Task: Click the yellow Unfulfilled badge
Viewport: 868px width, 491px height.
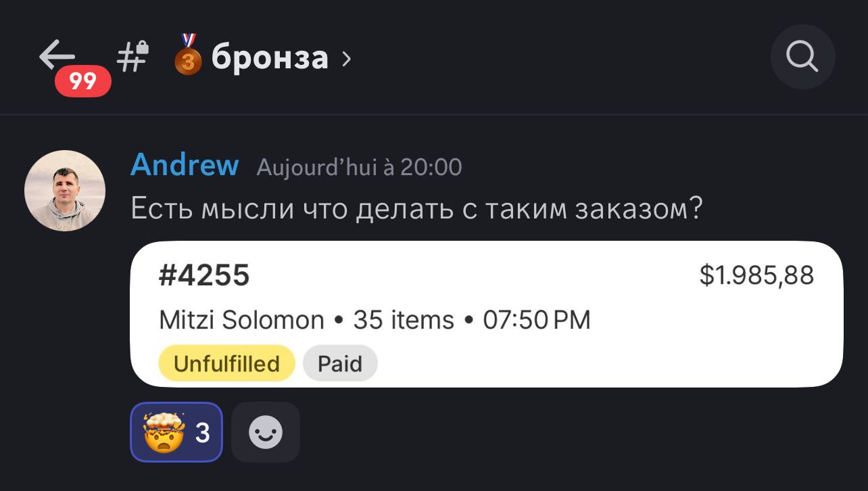Action: pyautogui.click(x=226, y=364)
